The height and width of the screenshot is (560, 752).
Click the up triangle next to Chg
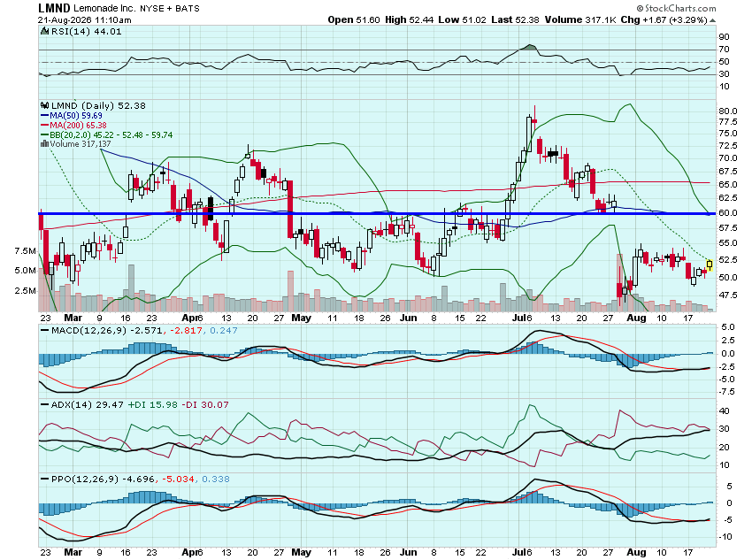click(713, 20)
